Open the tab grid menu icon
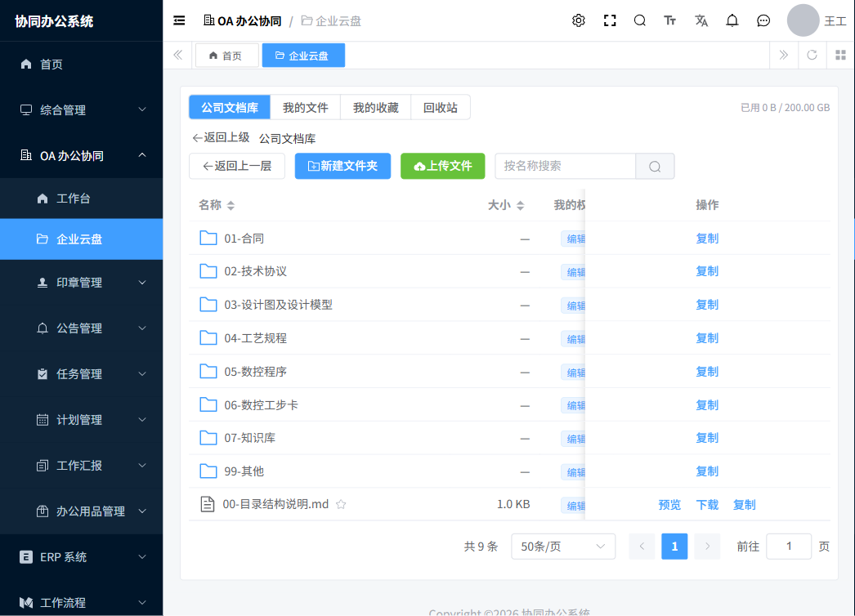 point(841,55)
